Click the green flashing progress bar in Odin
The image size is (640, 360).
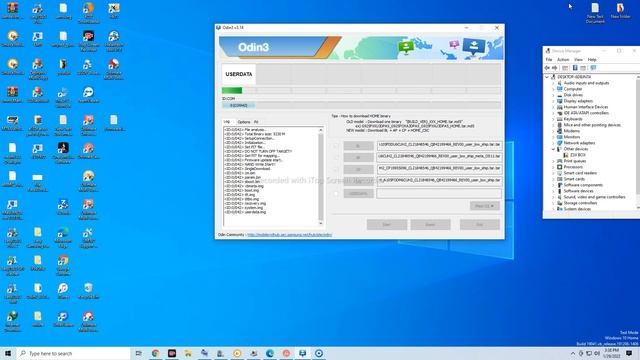coord(232,90)
